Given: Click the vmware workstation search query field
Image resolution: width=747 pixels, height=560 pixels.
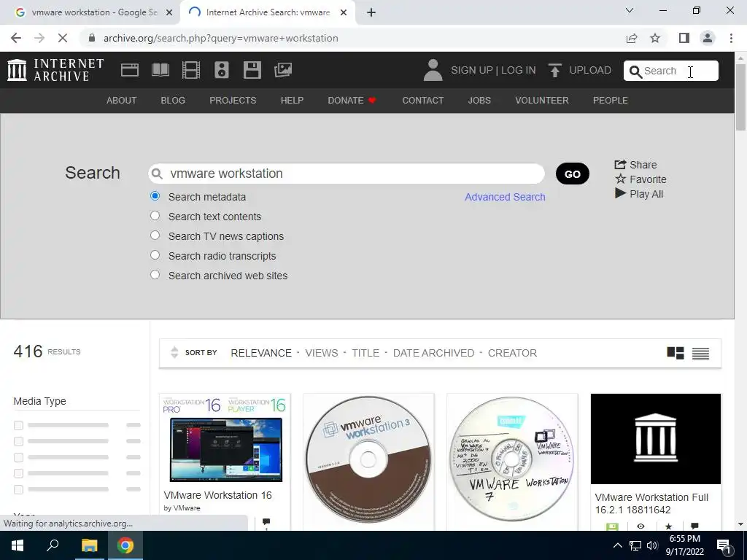Looking at the screenshot, I should [x=347, y=174].
